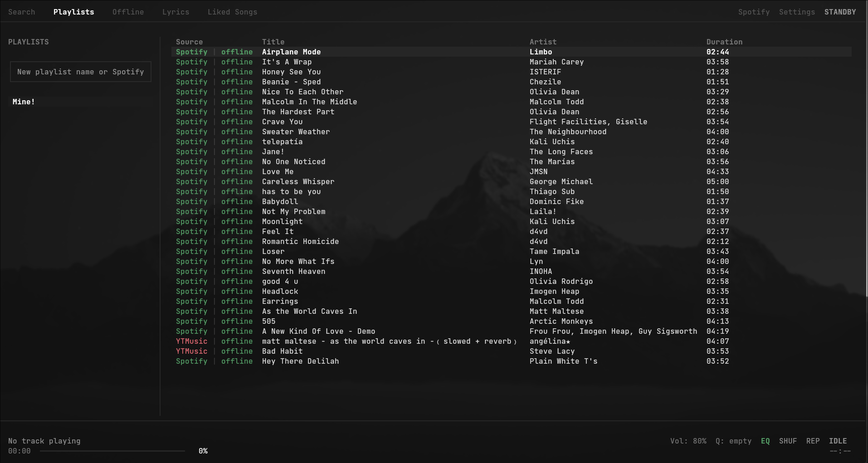Click the IDLE status label
Viewport: 868px width, 463px height.
click(838, 441)
